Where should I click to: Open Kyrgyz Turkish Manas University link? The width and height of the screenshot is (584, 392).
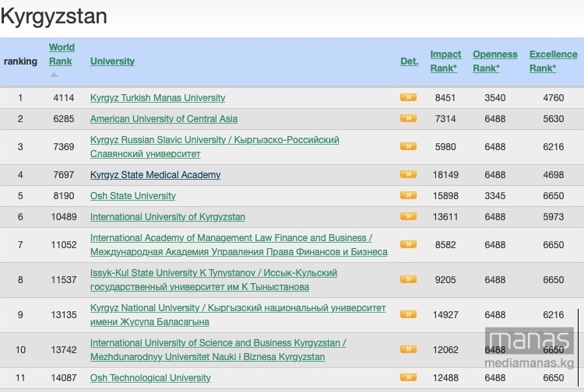pyautogui.click(x=157, y=98)
